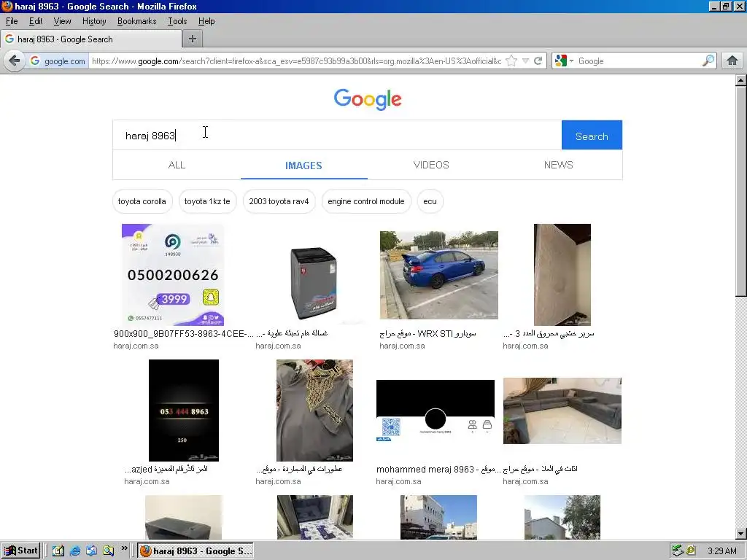Image resolution: width=747 pixels, height=560 pixels.
Task: Click the page scrollbar up arrow
Action: [740, 80]
